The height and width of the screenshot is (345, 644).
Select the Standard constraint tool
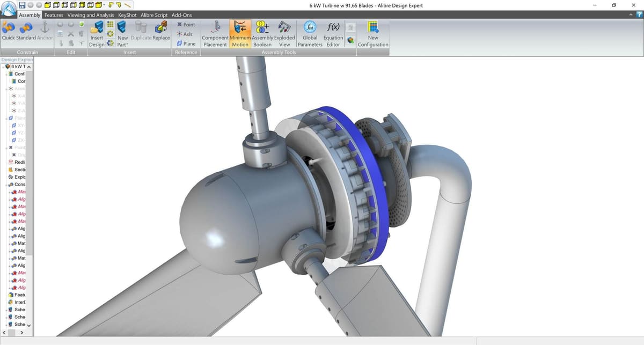pos(26,31)
